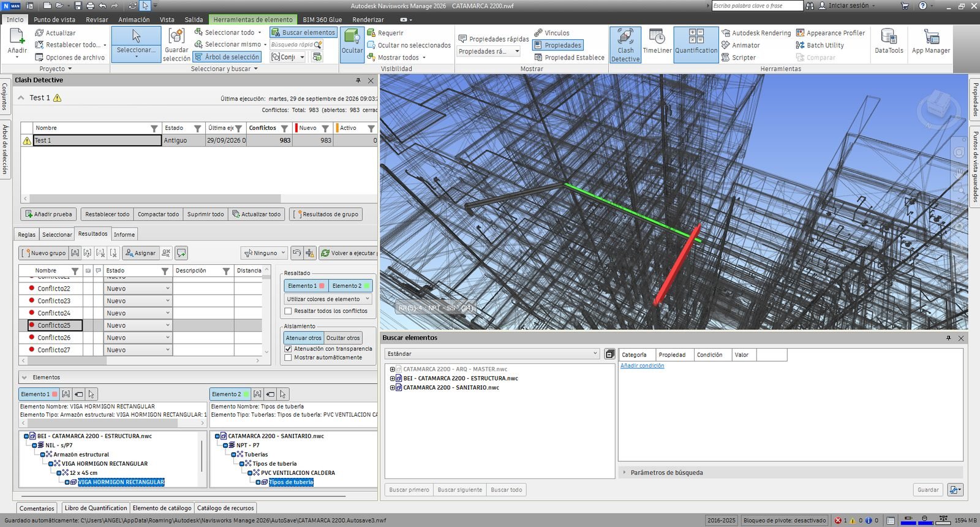Click the Ocultar hide icon

click(352, 45)
